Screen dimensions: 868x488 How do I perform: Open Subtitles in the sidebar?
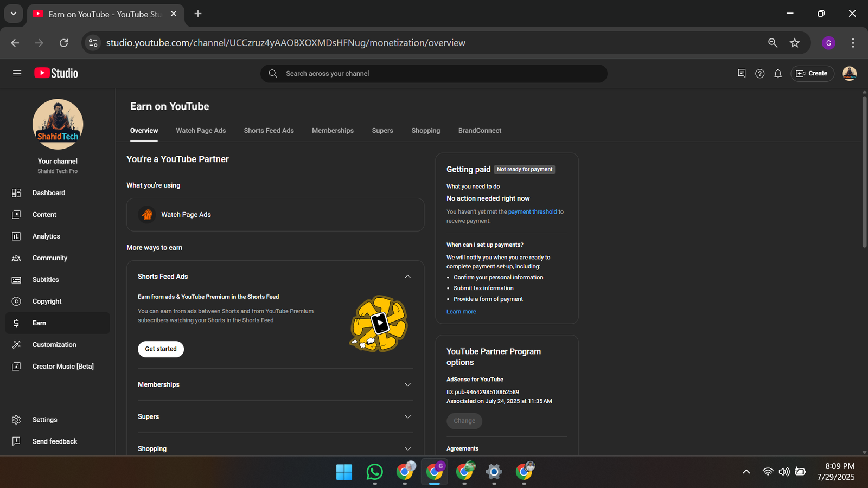[58, 280]
